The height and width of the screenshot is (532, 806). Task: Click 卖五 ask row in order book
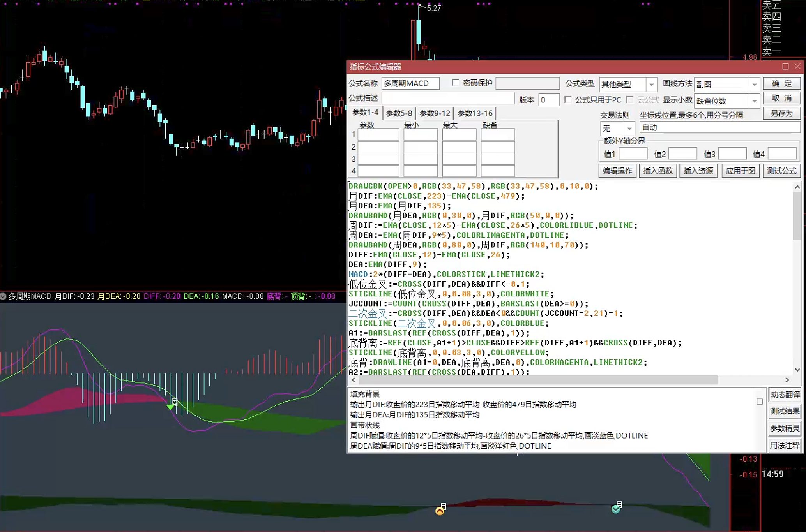click(x=772, y=5)
